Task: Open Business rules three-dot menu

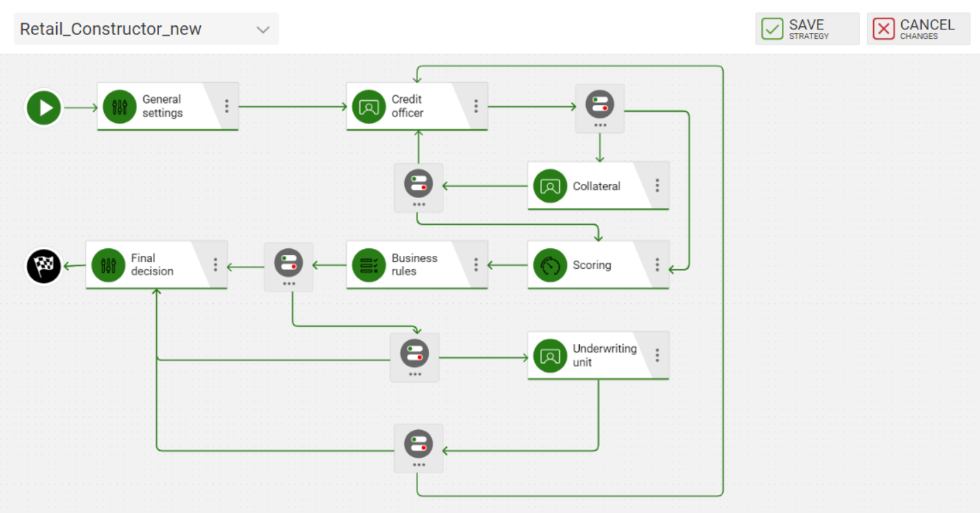Action: point(476,264)
